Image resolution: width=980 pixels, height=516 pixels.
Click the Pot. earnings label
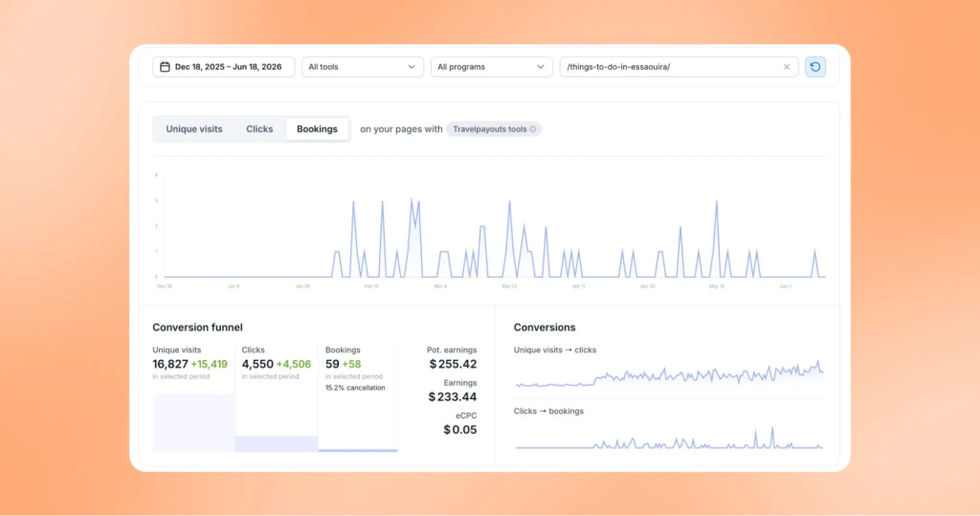pos(452,350)
